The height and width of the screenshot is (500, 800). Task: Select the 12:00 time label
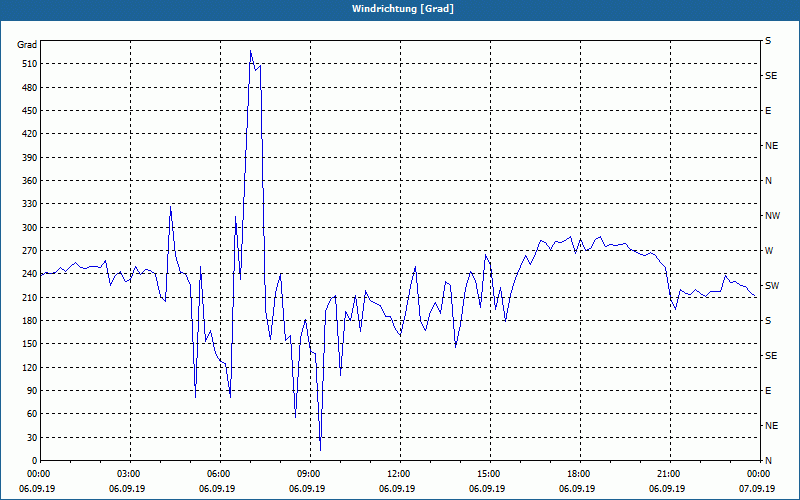398,474
